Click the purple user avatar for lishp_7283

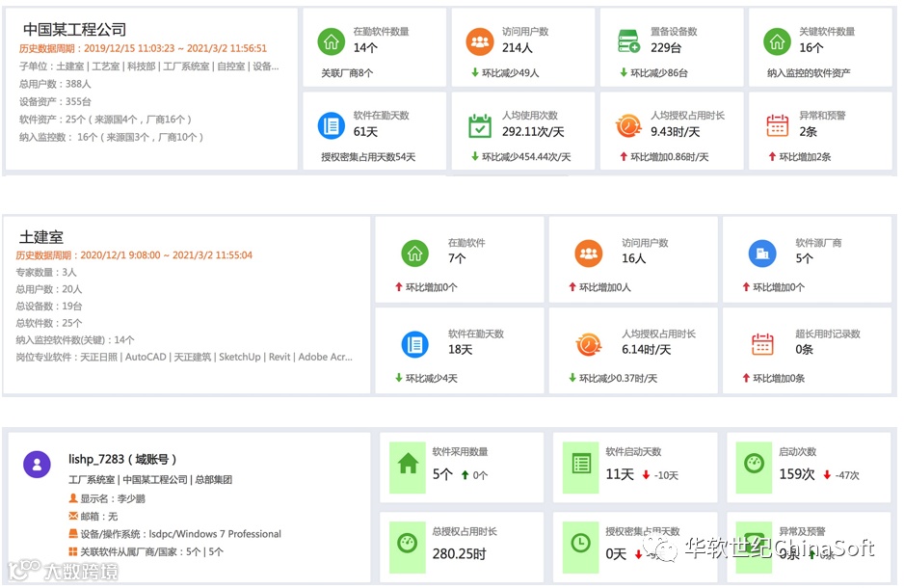click(x=37, y=464)
